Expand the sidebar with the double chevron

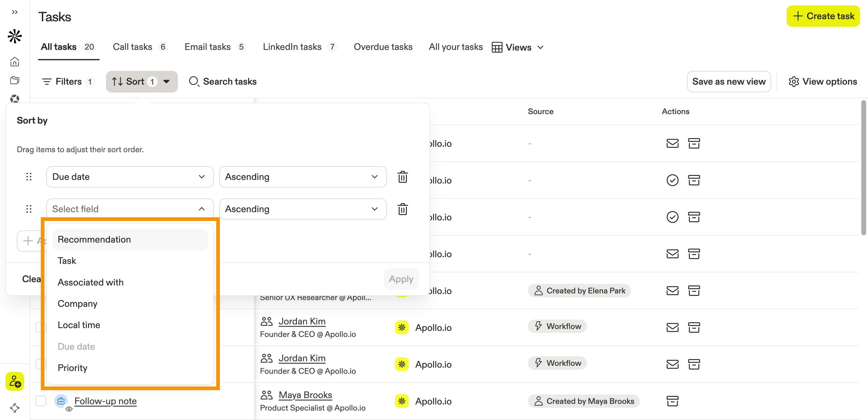click(x=15, y=12)
